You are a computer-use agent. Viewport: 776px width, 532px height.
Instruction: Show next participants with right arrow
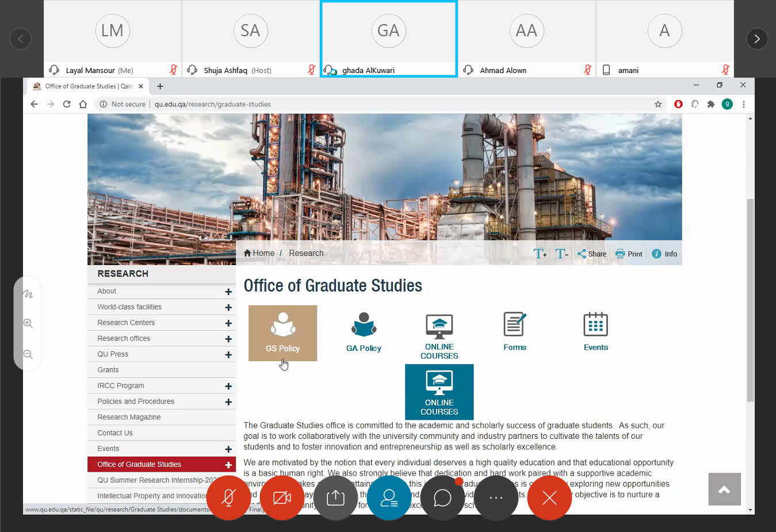(x=756, y=39)
